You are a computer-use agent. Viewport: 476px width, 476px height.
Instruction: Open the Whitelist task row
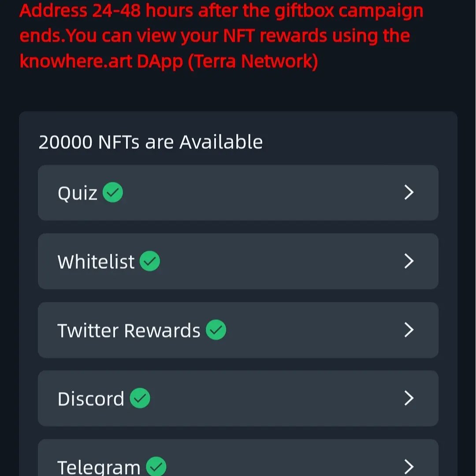click(x=238, y=261)
